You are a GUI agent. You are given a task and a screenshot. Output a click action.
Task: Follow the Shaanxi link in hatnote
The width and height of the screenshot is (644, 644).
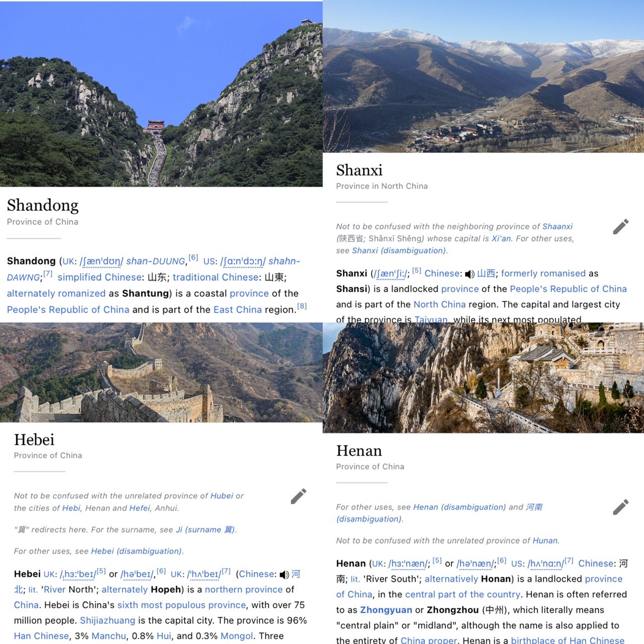point(557,226)
